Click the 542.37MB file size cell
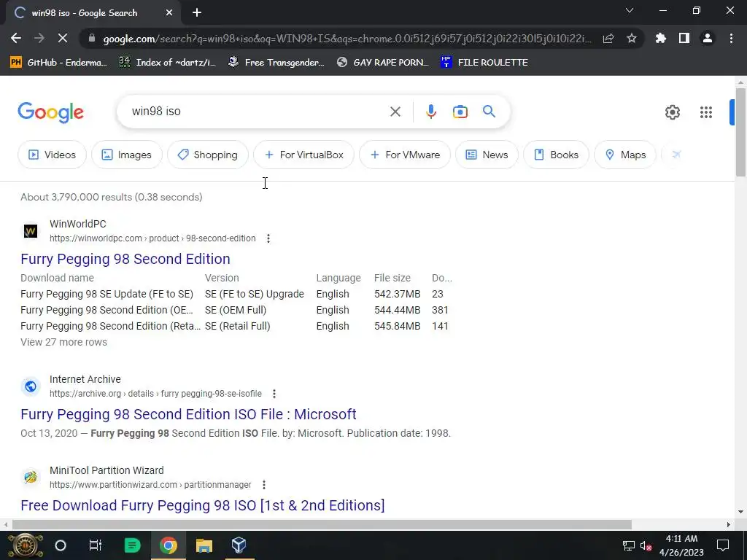This screenshot has width=747, height=560. [x=398, y=294]
